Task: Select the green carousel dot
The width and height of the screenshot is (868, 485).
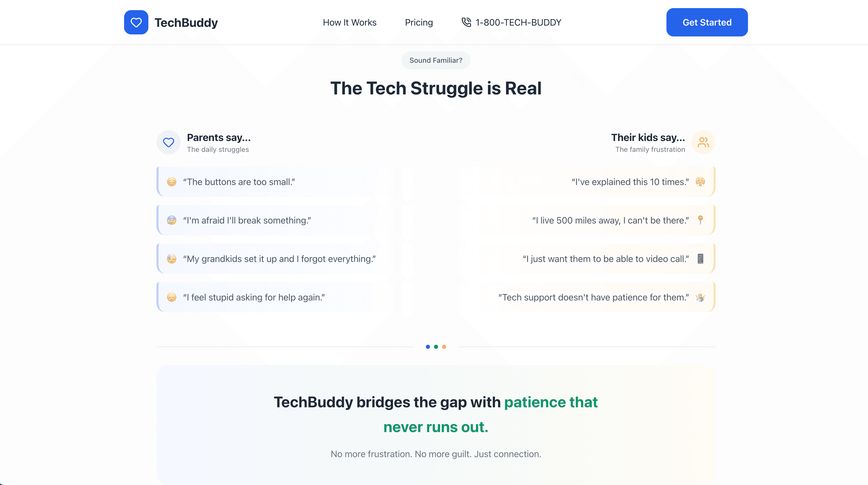Action: (436, 346)
